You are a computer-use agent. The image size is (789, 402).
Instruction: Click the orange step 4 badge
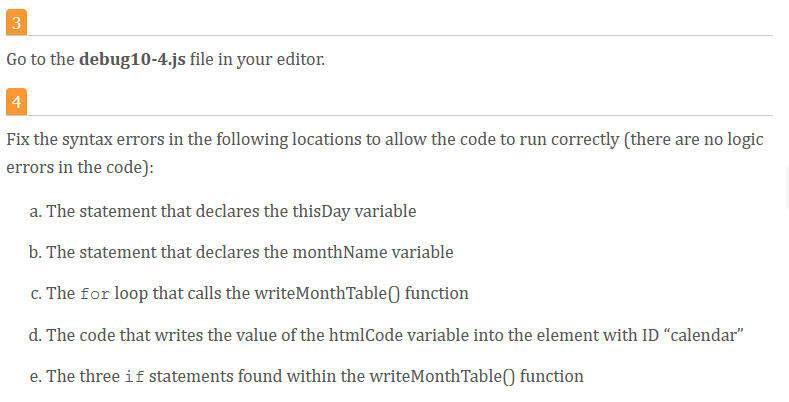16,102
